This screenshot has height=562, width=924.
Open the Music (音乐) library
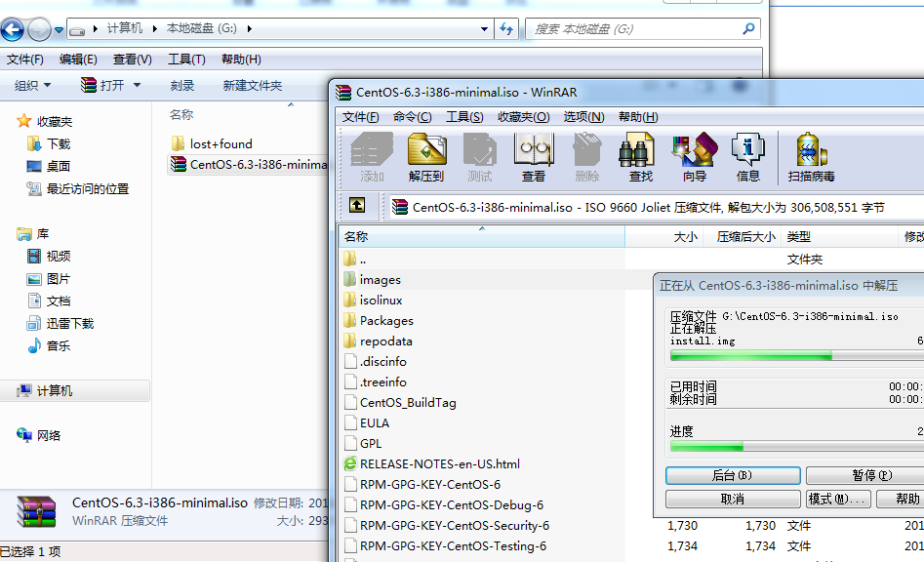[x=49, y=345]
